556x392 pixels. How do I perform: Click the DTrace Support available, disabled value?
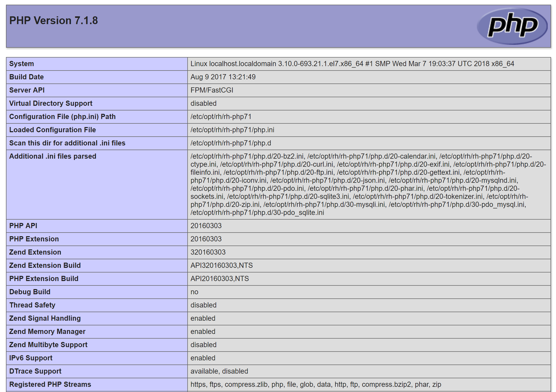coord(219,371)
